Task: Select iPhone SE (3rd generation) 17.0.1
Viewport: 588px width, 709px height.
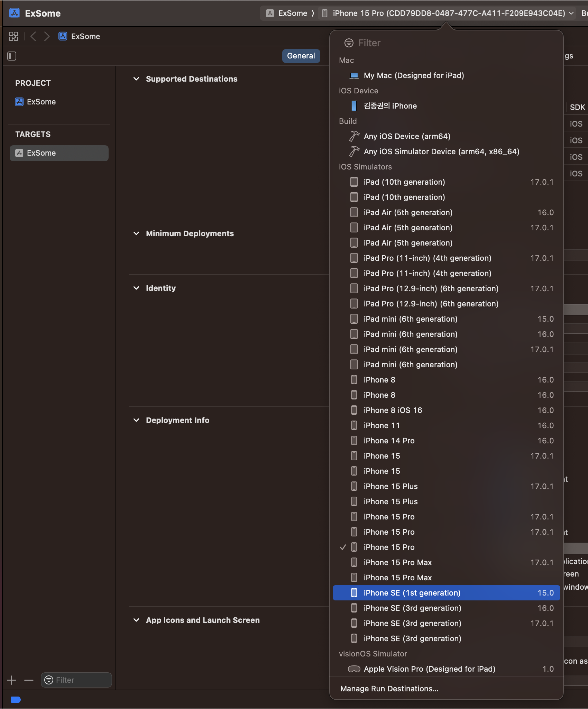Action: click(446, 623)
